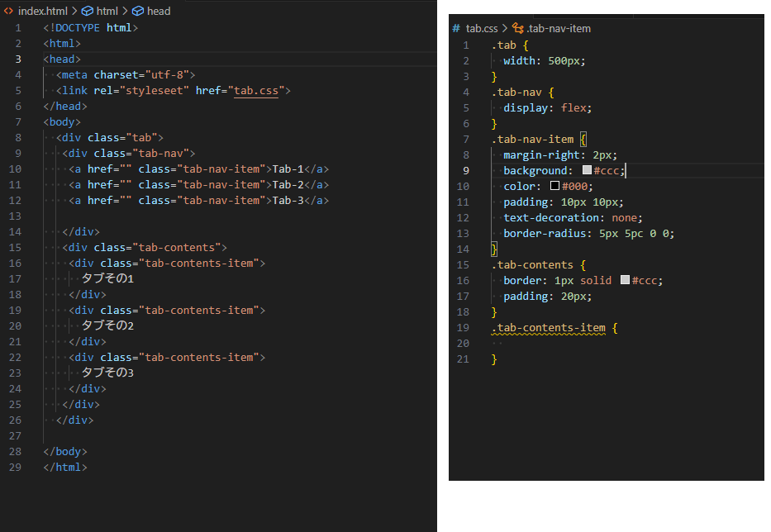Click the opening <body> tag
The image size is (771, 532).
pos(62,122)
